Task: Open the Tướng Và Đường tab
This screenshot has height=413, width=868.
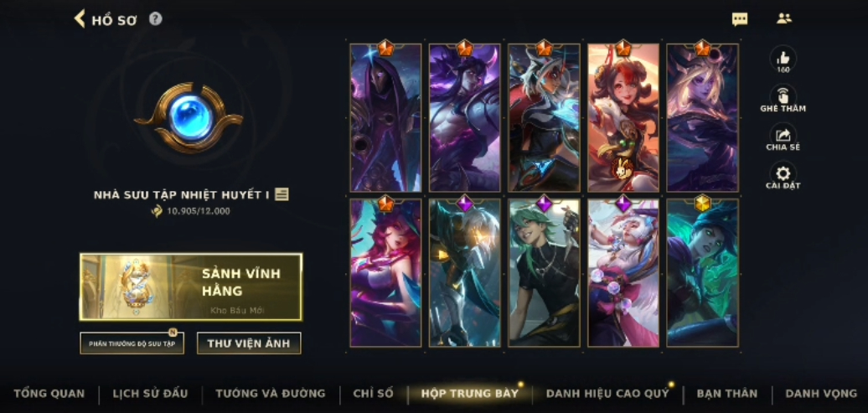Action: [x=270, y=394]
